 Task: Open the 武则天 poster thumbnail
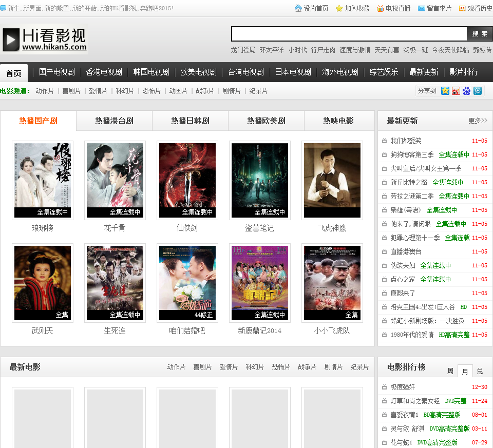[43, 283]
